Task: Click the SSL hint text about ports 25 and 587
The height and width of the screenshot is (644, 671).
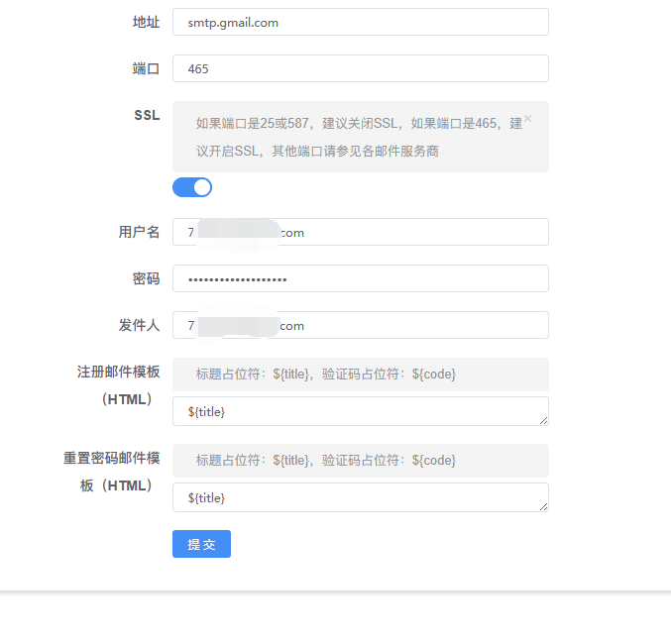Action: click(x=359, y=137)
